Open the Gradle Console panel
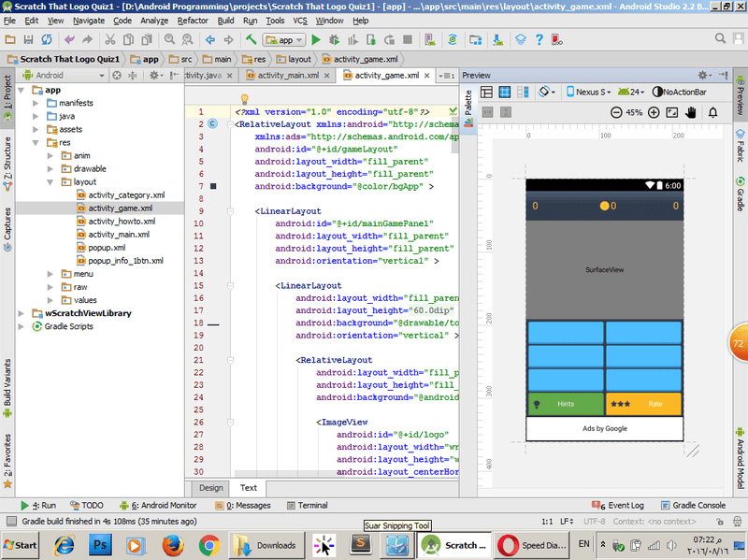 (692, 505)
